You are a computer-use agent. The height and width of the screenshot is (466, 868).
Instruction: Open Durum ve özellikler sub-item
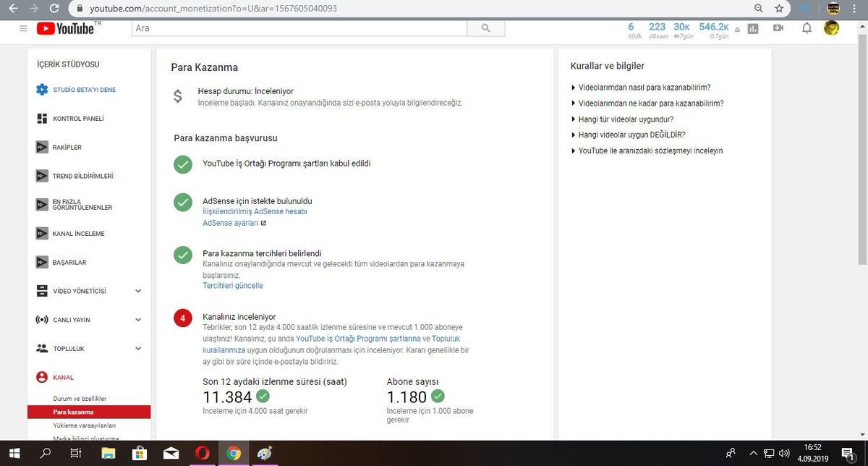[x=80, y=399]
